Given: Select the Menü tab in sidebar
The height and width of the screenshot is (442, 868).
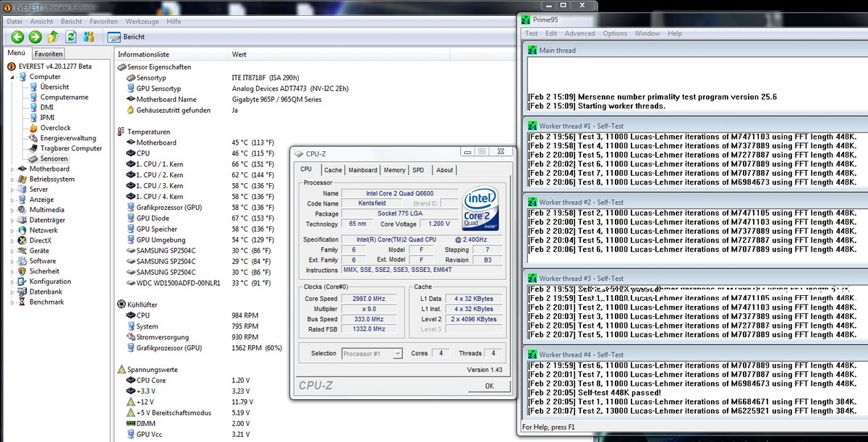Looking at the screenshot, I should [x=16, y=53].
